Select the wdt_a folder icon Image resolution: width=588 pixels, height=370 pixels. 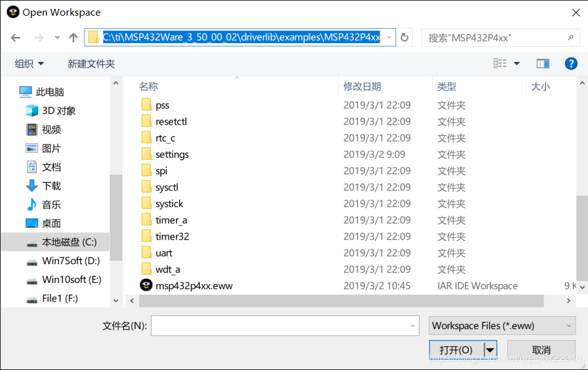[x=147, y=270]
